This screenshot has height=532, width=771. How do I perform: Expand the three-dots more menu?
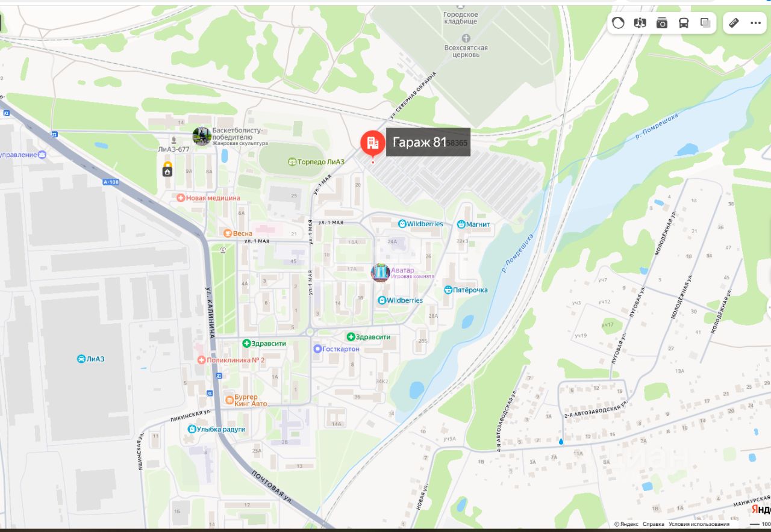[756, 23]
